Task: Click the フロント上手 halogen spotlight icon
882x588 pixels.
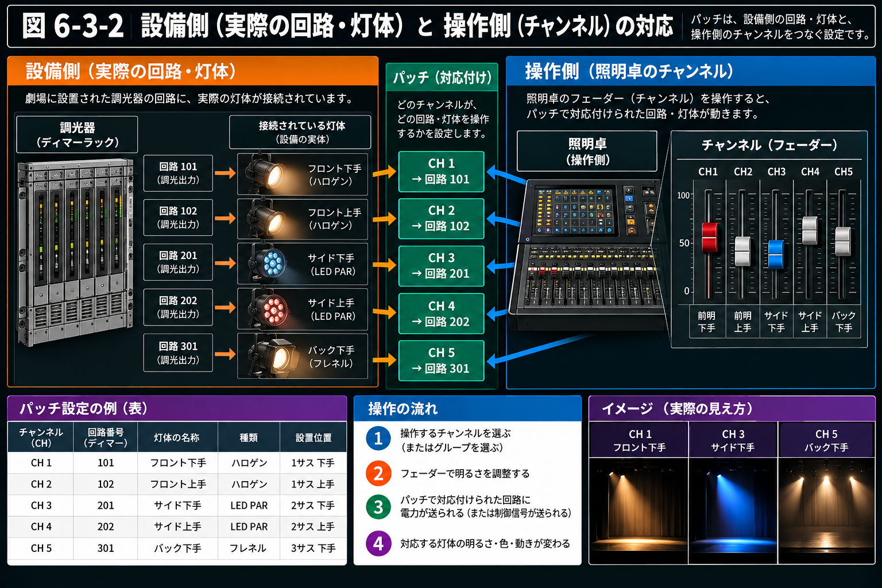Action: (x=265, y=218)
